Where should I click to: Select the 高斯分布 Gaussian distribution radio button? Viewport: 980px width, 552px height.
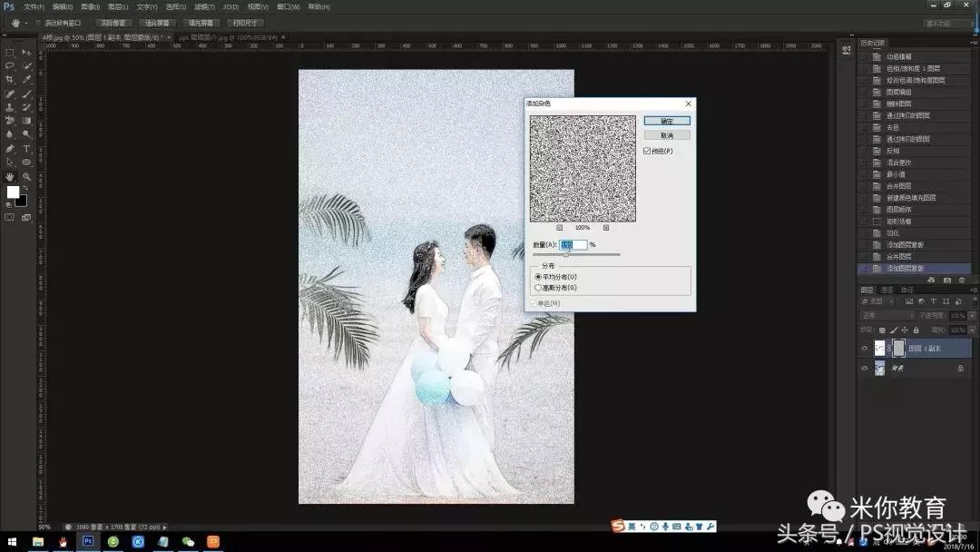coord(539,286)
